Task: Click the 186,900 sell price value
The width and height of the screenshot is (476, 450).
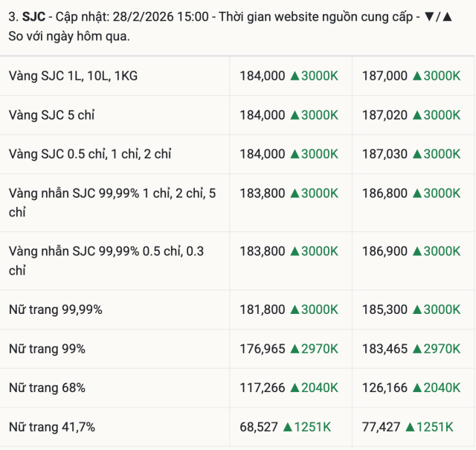Action: pyautogui.click(x=385, y=251)
